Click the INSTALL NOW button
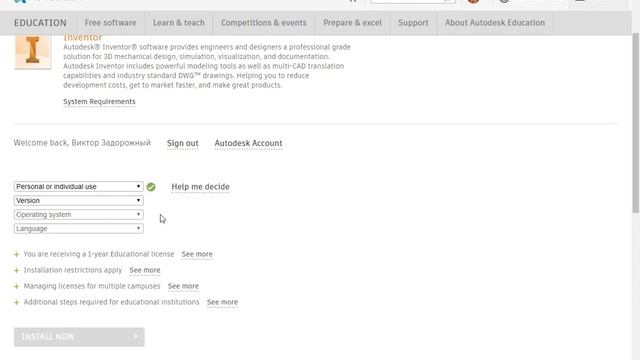Image resolution: width=640 pixels, height=360 pixels. [x=79, y=337]
